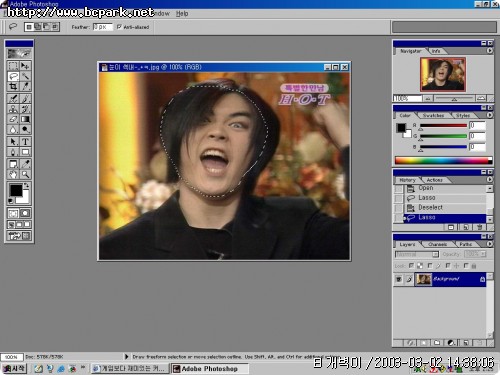Create new layer set folder
Image resolution: width=500 pixels, height=375 pixels.
pos(437,342)
